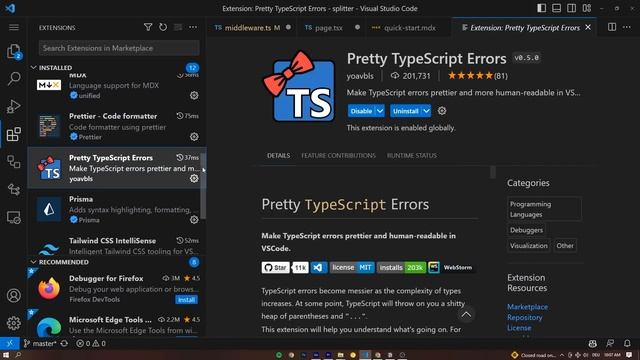The width and height of the screenshot is (640, 360).
Task: Click master branch in status bar
Action: 40,343
